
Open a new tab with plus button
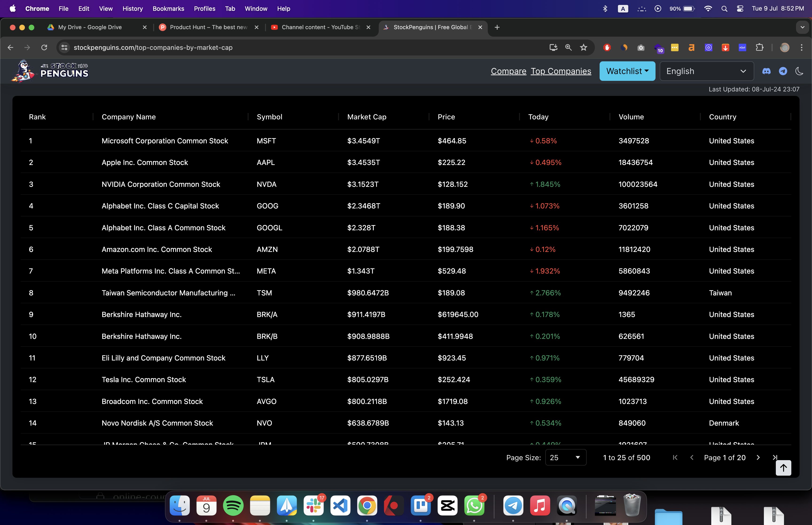(x=497, y=27)
